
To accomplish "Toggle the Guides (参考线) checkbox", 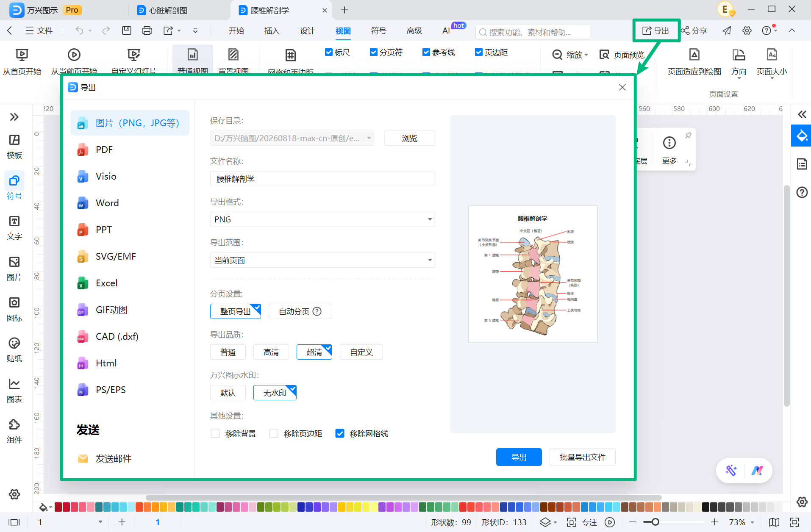I will point(426,52).
